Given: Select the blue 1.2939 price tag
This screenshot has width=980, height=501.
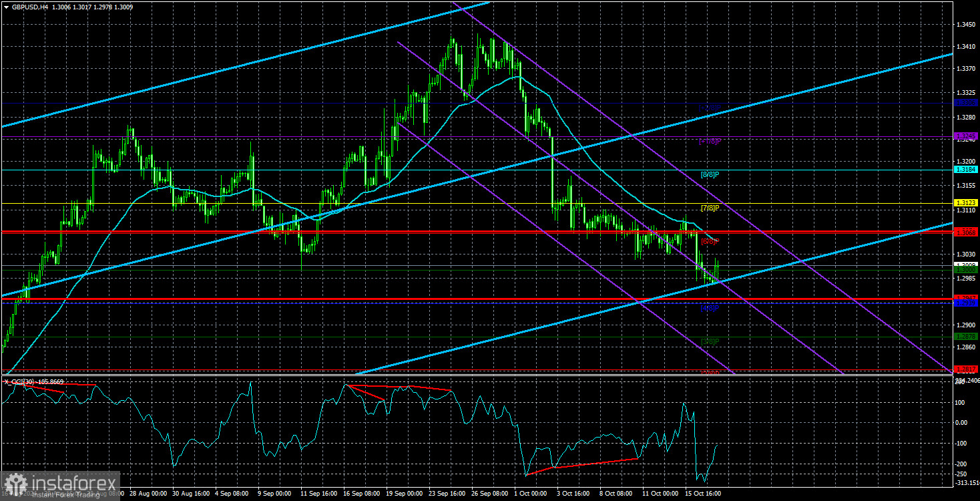Looking at the screenshot, I should click(966, 303).
